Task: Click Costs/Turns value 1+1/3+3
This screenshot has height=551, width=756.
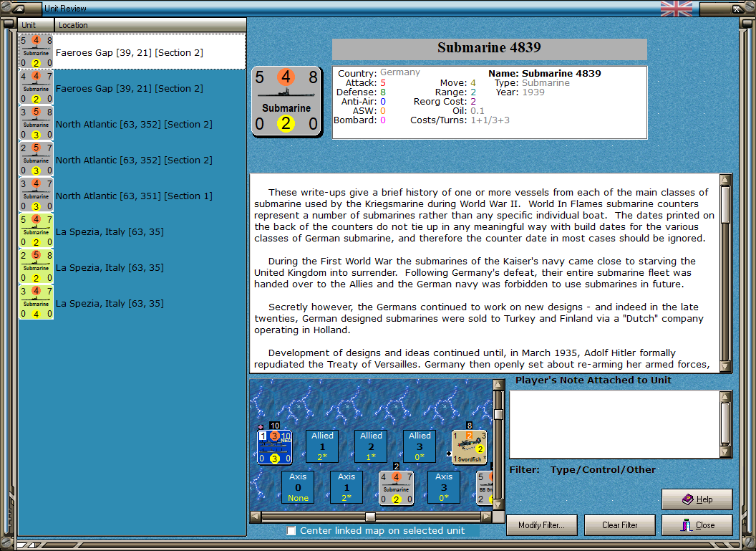Action: pyautogui.click(x=490, y=120)
